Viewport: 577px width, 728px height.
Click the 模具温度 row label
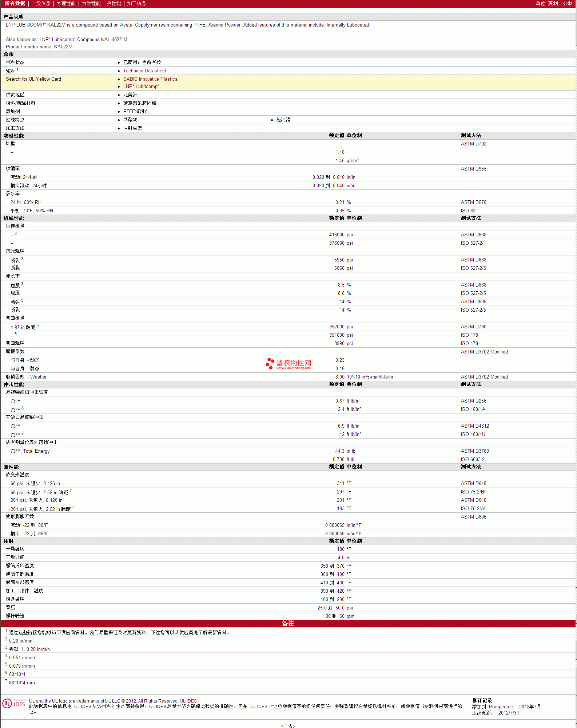(15, 599)
